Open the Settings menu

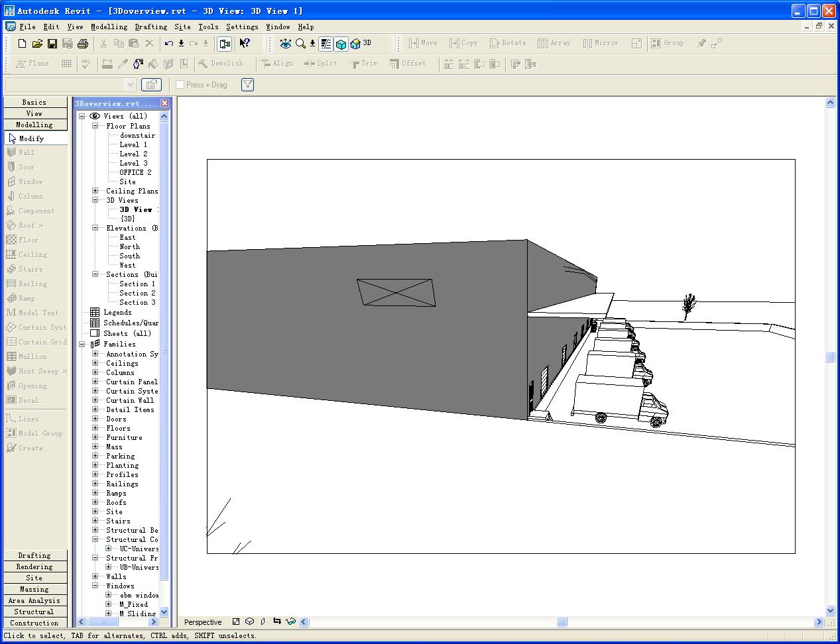coord(242,27)
